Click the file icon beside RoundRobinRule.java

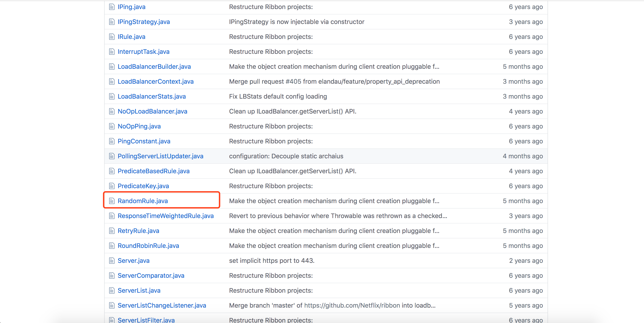tap(111, 246)
